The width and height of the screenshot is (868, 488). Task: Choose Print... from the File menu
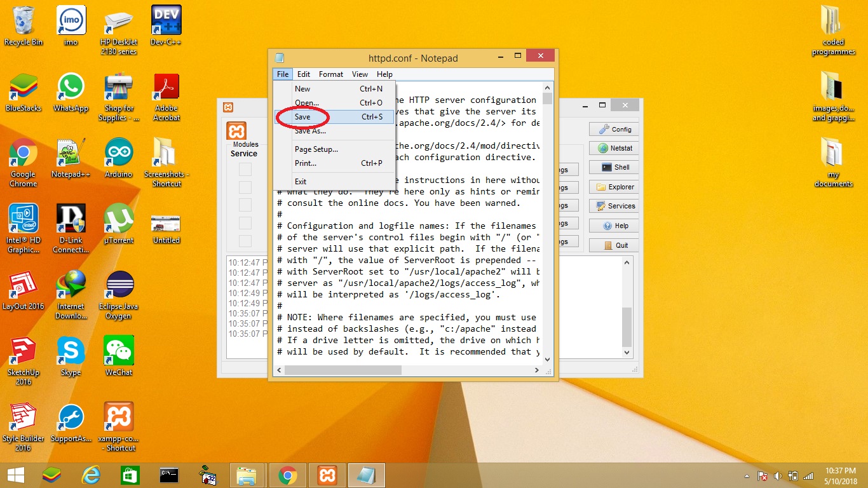tap(334, 163)
